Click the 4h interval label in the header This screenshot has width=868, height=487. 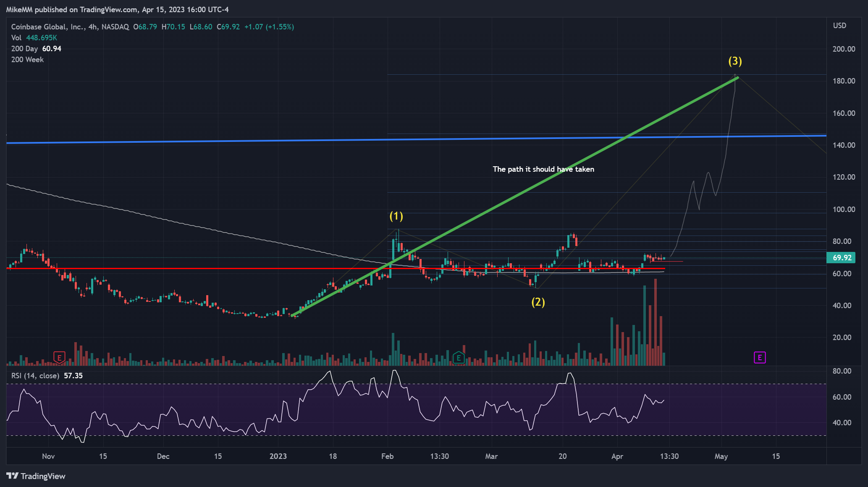tap(93, 27)
